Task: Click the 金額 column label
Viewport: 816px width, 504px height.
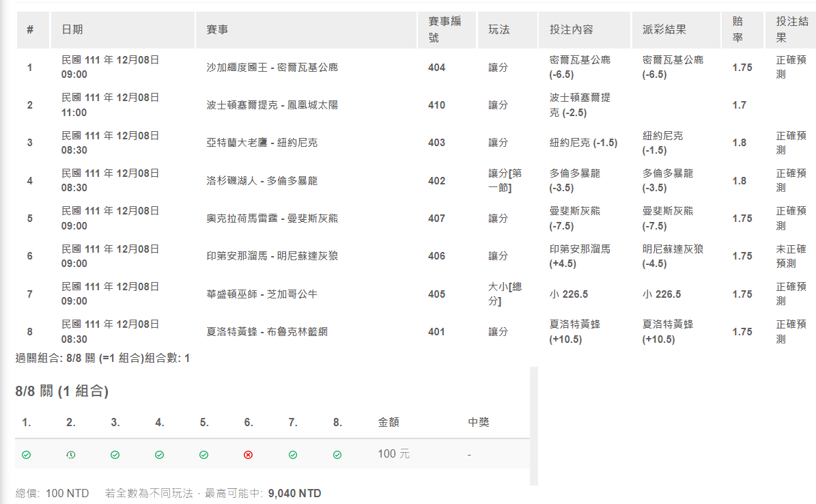Action: pos(389,422)
